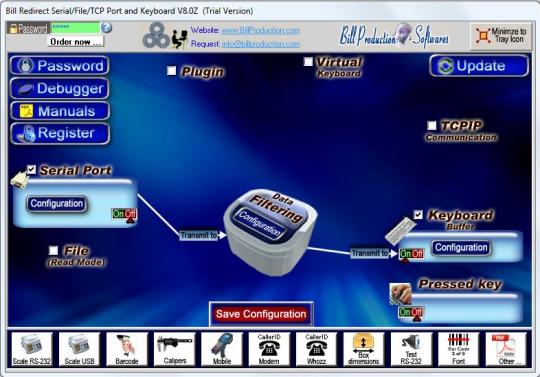Screen dimensions: 540x377
Task: Click the Data Filtering box graphic
Action: pos(271,232)
